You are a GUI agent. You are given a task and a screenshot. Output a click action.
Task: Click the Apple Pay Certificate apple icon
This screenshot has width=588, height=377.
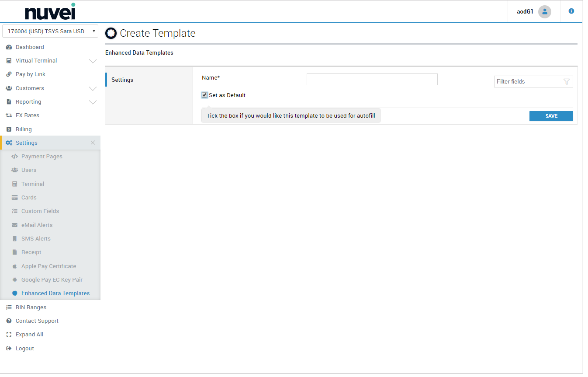[14, 266]
